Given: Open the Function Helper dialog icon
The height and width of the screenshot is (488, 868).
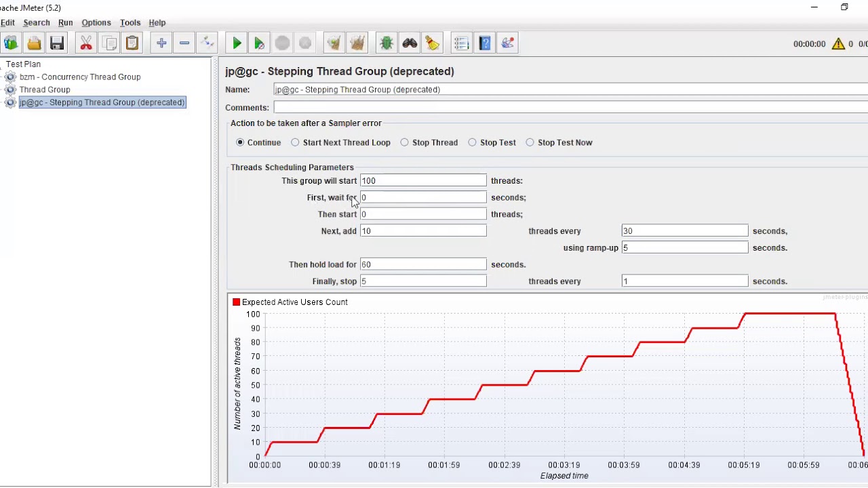Looking at the screenshot, I should (461, 43).
